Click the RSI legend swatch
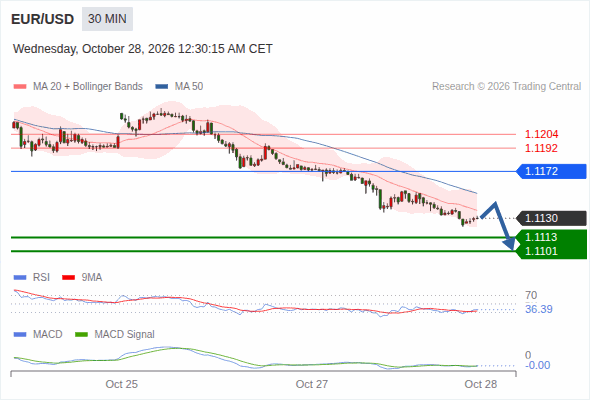 [20, 278]
